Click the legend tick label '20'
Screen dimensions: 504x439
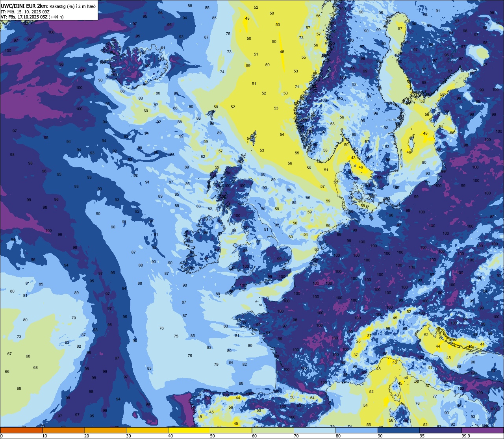point(87,436)
